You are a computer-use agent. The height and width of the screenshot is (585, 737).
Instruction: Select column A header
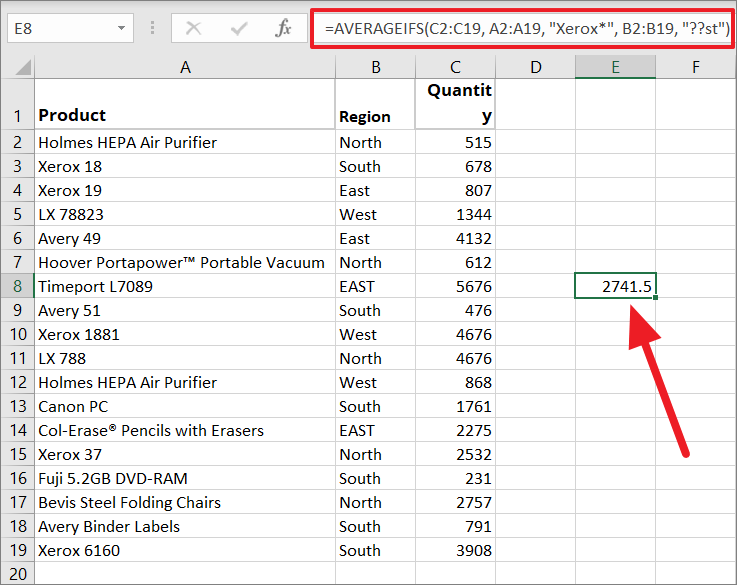[184, 67]
